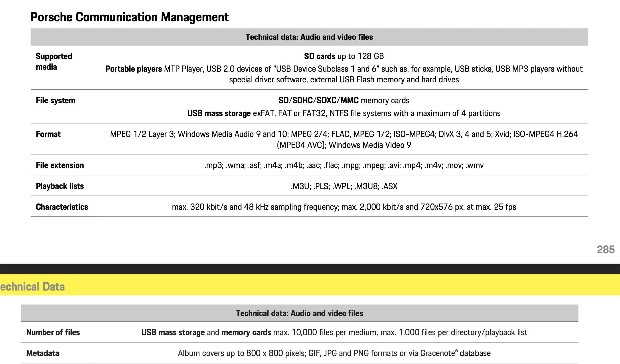Click the page number 285

point(606,249)
